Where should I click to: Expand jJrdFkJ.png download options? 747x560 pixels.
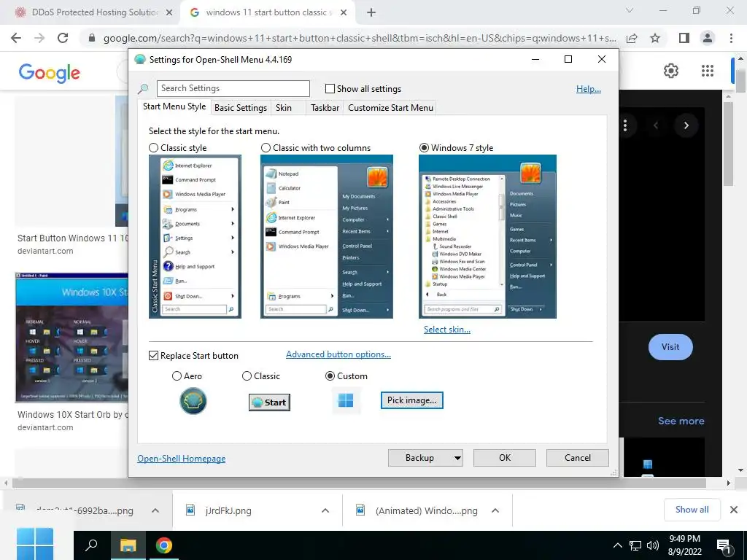coord(325,510)
